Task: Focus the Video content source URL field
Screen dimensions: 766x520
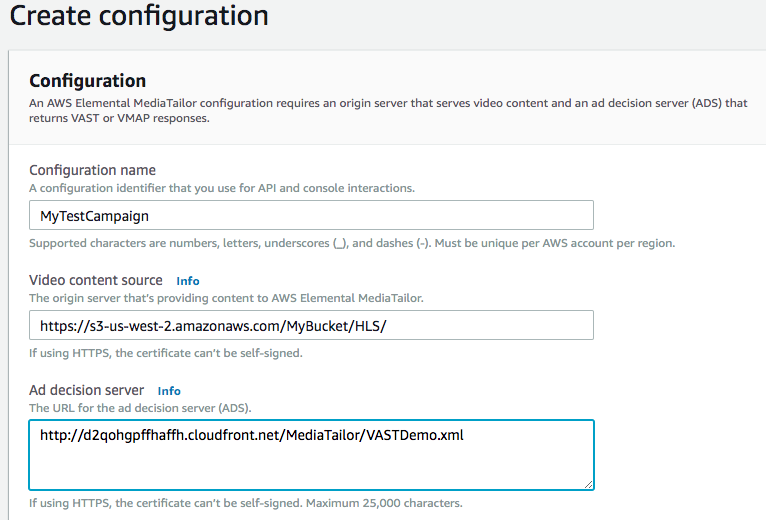Action: [311, 325]
